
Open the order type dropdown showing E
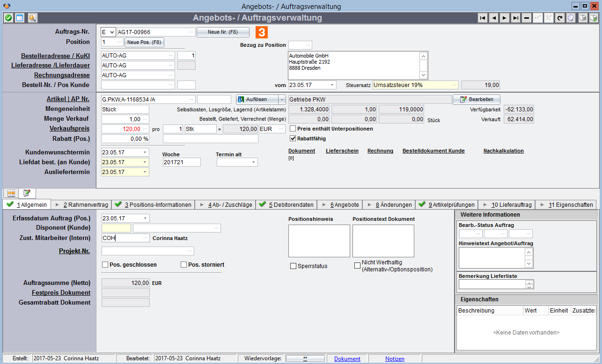point(111,32)
